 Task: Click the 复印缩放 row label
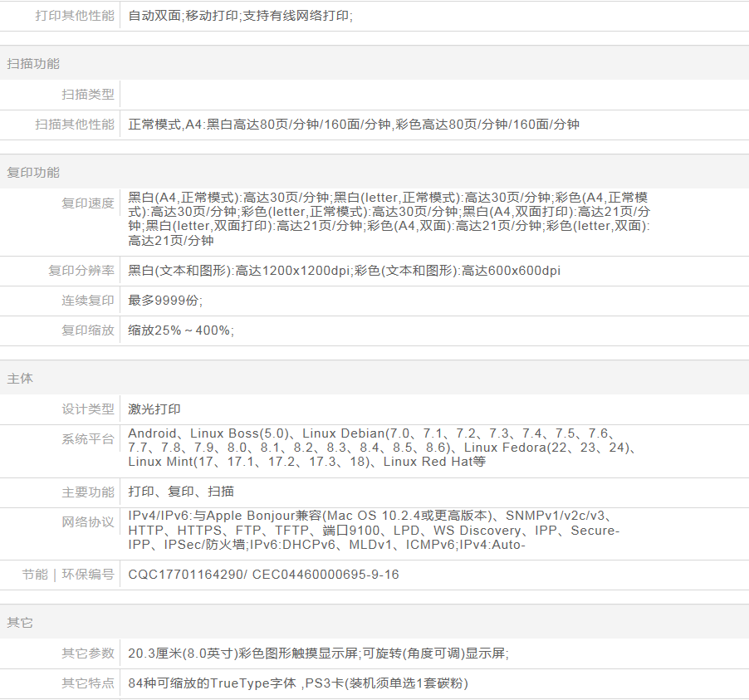coord(88,330)
